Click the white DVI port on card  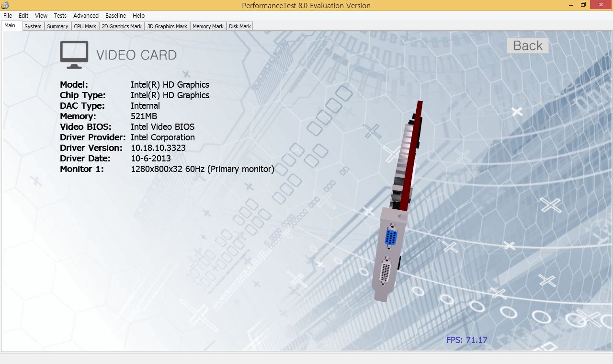[x=385, y=272]
